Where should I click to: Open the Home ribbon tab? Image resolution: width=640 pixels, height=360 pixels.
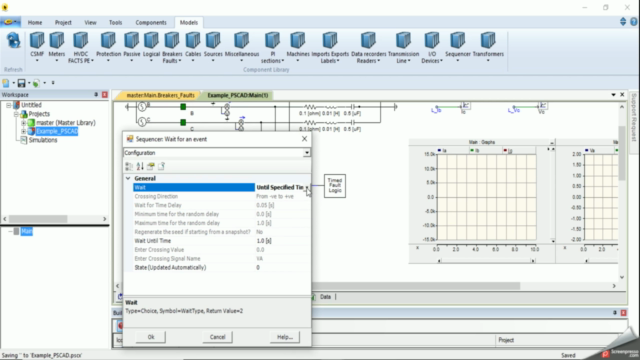point(35,22)
